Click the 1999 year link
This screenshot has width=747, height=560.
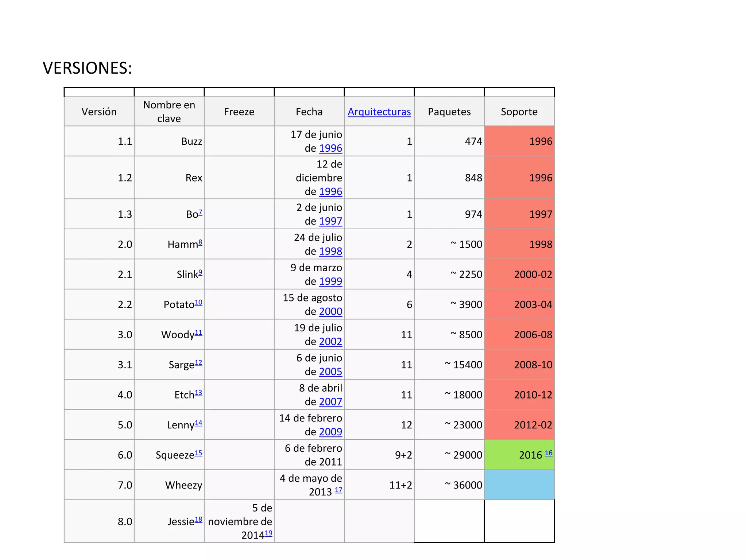330,281
